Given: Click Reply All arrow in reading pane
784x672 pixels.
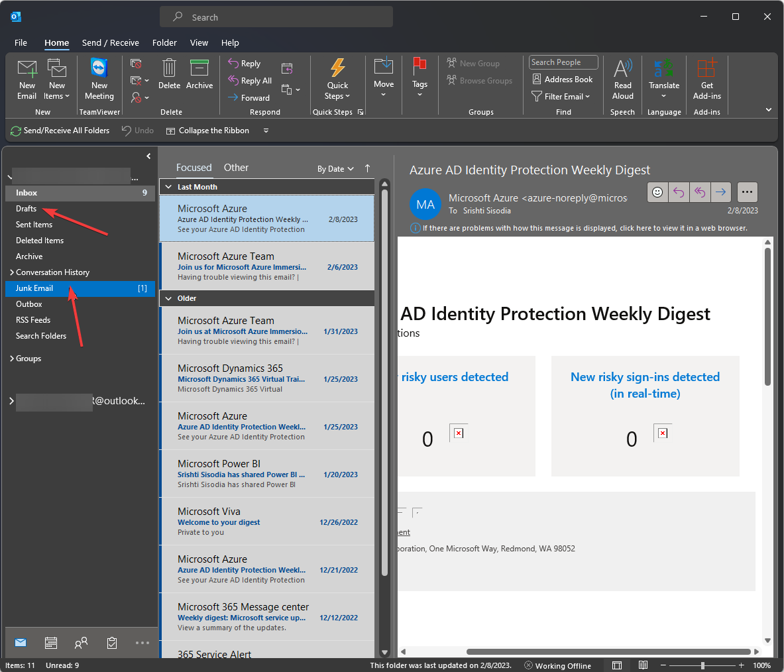Looking at the screenshot, I should pos(700,192).
